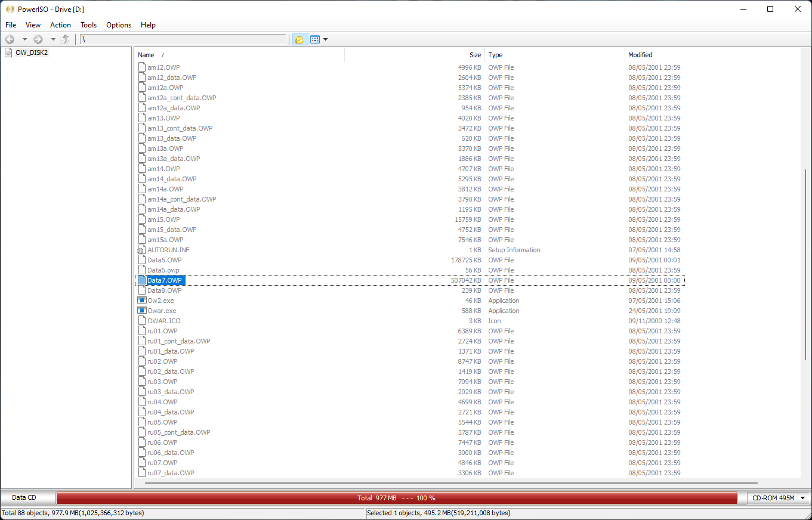The height and width of the screenshot is (520, 812).
Task: Open the view mode dropdown arrow
Action: coord(325,39)
